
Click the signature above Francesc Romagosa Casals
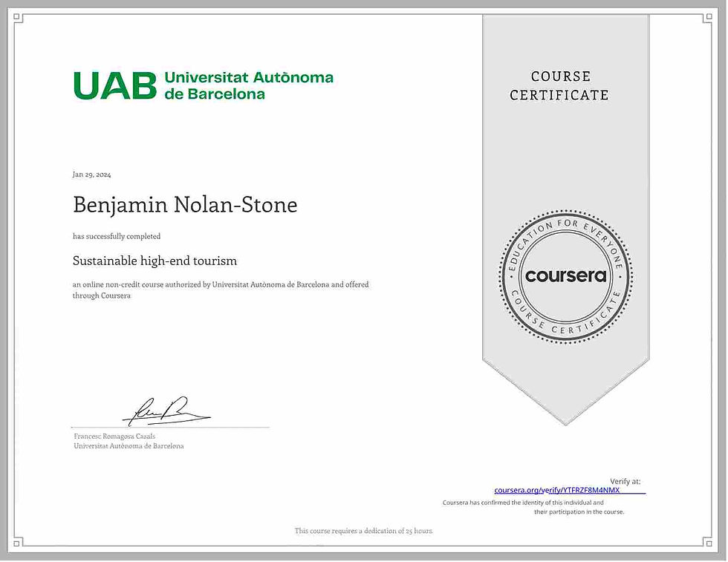[166, 411]
